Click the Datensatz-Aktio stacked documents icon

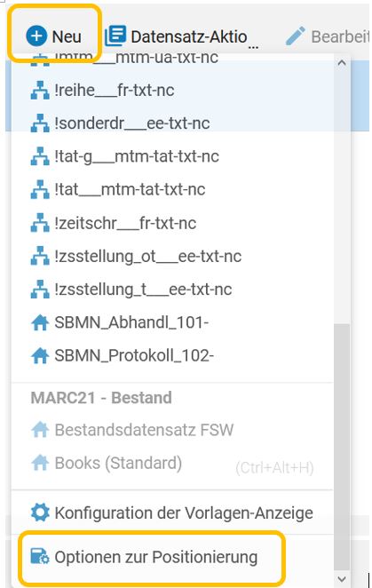(x=115, y=36)
